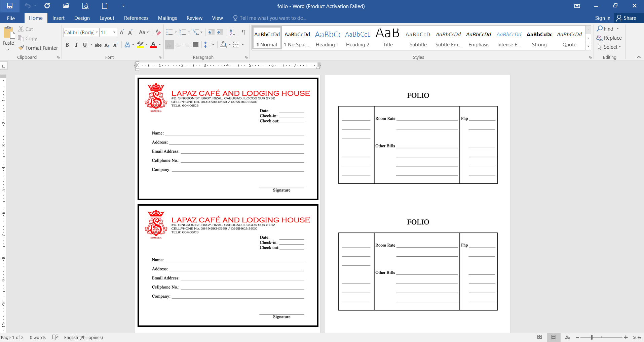The height and width of the screenshot is (342, 644).
Task: Click the Subscript icon
Action: point(107,45)
